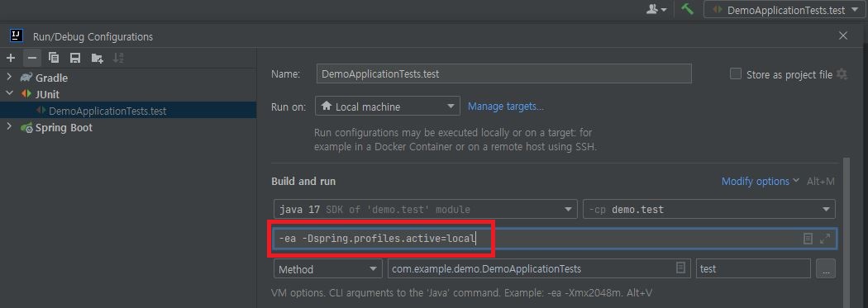Open the Run on Local machine dropdown
Image resolution: width=868 pixels, height=308 pixels.
(388, 107)
